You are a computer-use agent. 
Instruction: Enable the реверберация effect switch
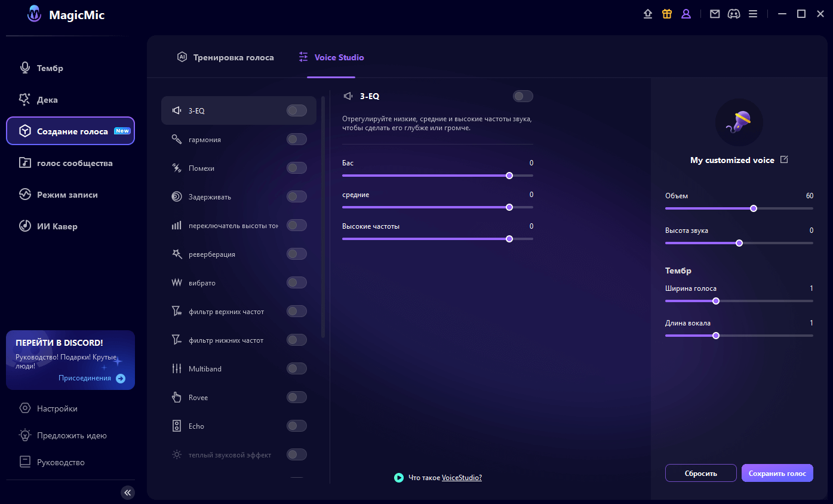[x=297, y=254]
